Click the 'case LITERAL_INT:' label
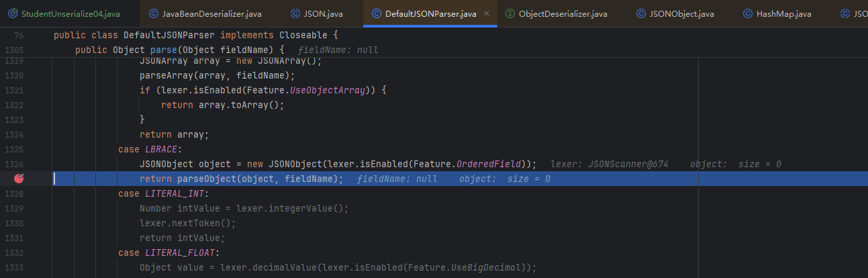Image resolution: width=868 pixels, height=278 pixels. [164, 193]
